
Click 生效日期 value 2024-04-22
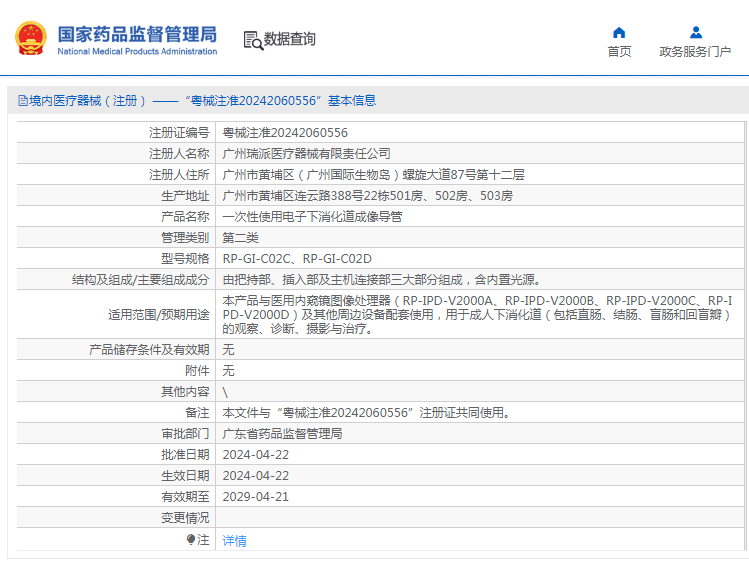256,476
